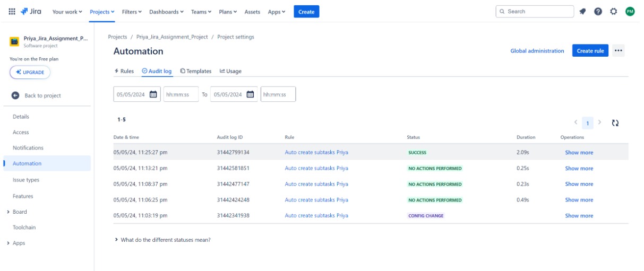Show more for the SUCCESS log entry
This screenshot has width=644, height=271.
coord(579,153)
